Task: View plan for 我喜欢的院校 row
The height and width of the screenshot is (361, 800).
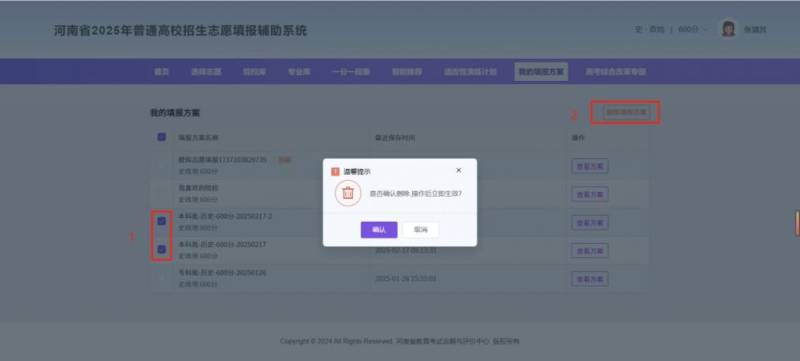Action: pos(590,194)
